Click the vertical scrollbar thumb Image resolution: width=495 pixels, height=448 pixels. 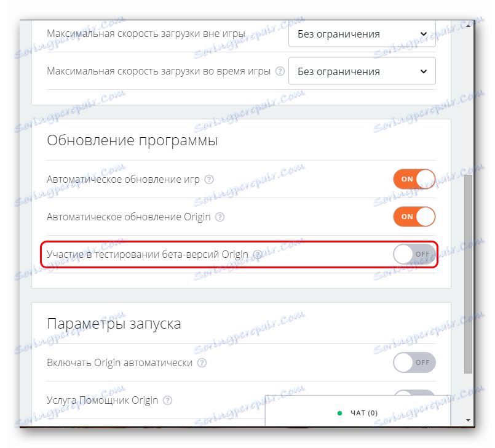tap(468, 274)
